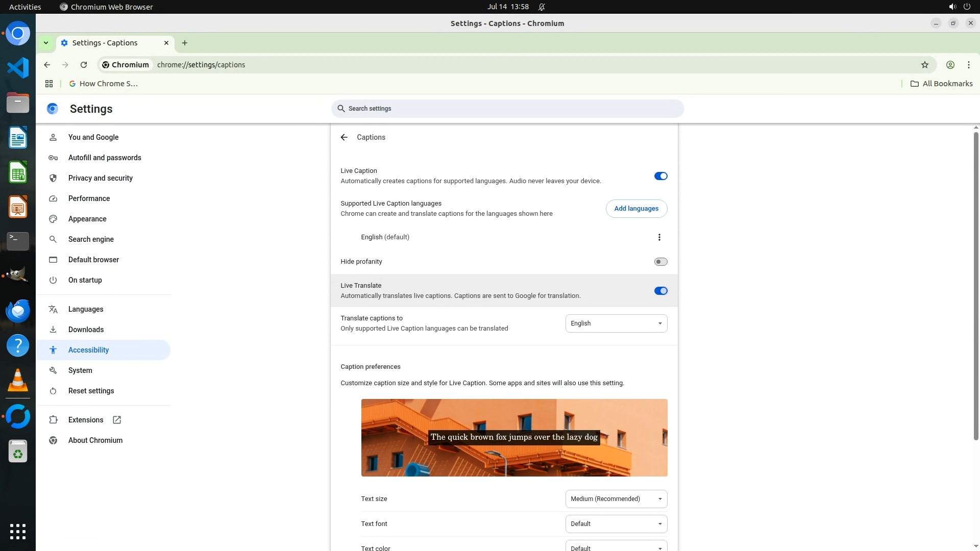Launch Visual Studio Code from the dock
Screen dimensions: 980x551
coord(18,68)
